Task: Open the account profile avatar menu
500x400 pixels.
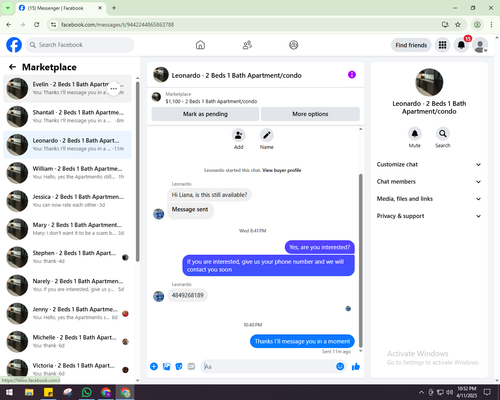Action: click(480, 45)
